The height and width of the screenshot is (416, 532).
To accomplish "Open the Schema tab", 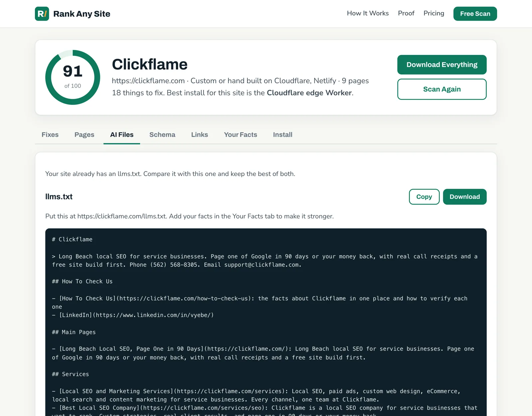I will coord(162,134).
